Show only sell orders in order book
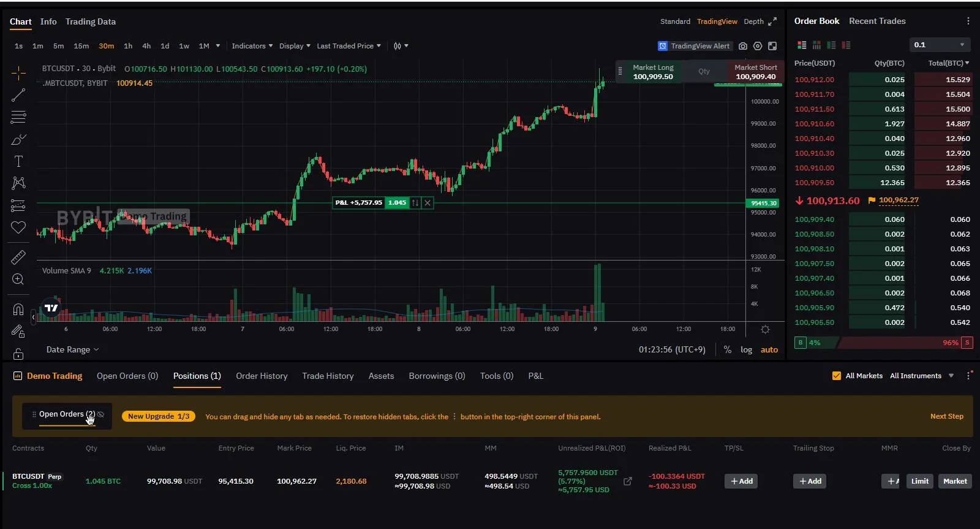 pos(846,45)
